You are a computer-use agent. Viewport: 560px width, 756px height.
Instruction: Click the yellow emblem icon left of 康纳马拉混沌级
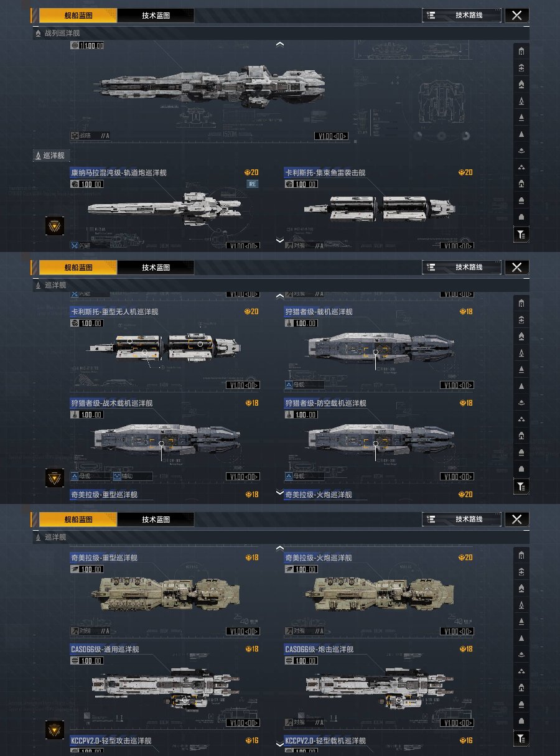point(55,226)
